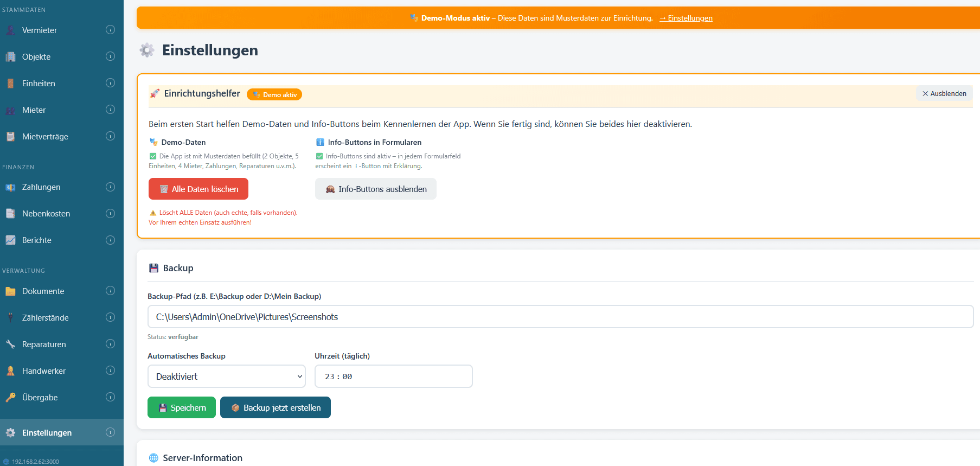Click the Demo-Daten green checkmark
This screenshot has height=466, width=980.
153,156
